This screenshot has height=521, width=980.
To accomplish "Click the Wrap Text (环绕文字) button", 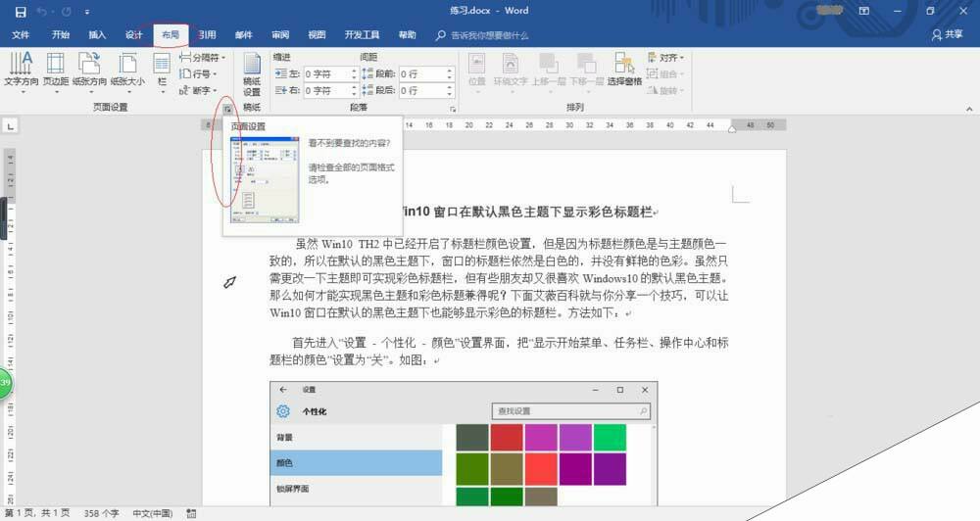I will (511, 72).
